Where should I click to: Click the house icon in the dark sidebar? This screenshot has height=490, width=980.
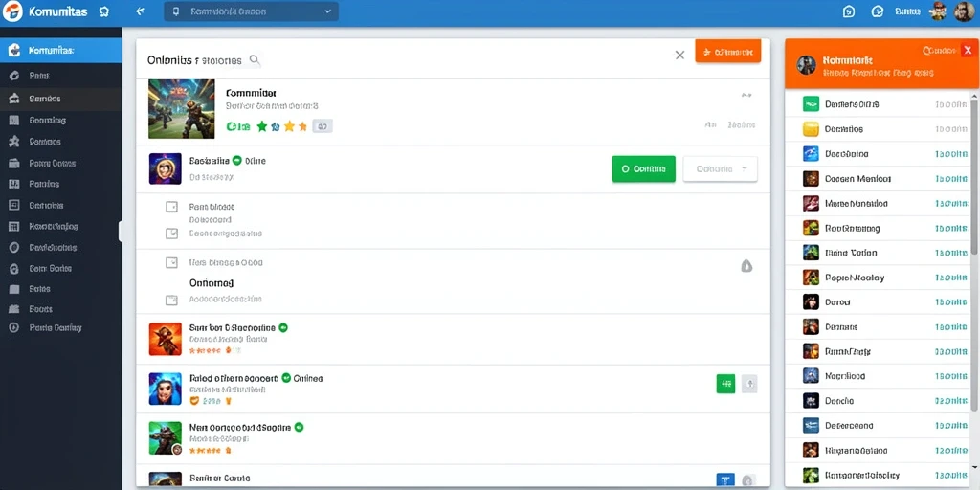tap(13, 99)
